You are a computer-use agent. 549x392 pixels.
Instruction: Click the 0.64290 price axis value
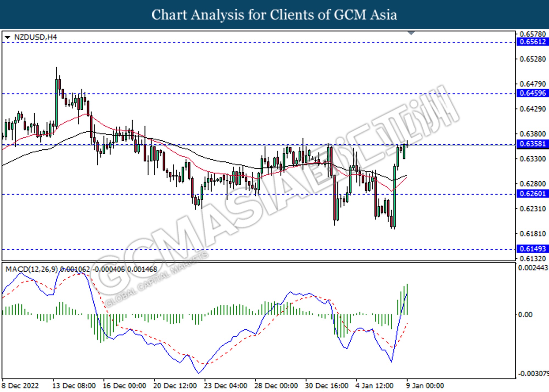tap(533, 109)
